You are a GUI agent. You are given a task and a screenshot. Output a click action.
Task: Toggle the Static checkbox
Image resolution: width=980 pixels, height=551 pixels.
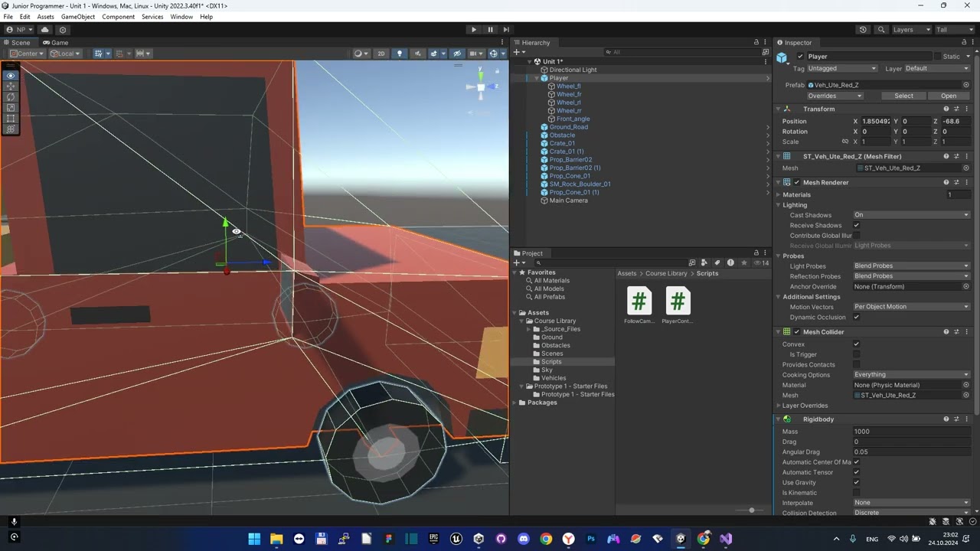(937, 56)
